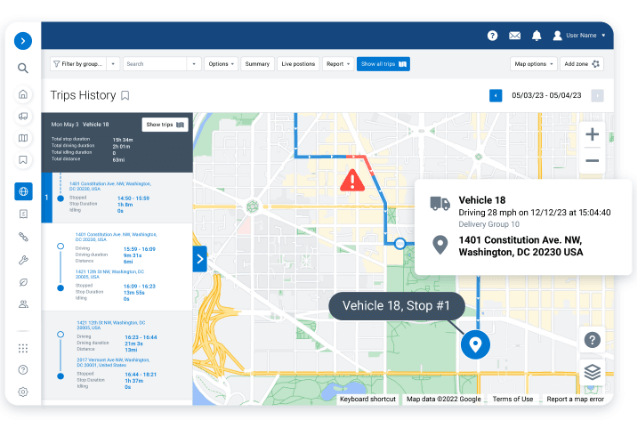Screen dimensions: 637x436
Task: Open the sidebar help question mark icon
Action: pos(23,370)
